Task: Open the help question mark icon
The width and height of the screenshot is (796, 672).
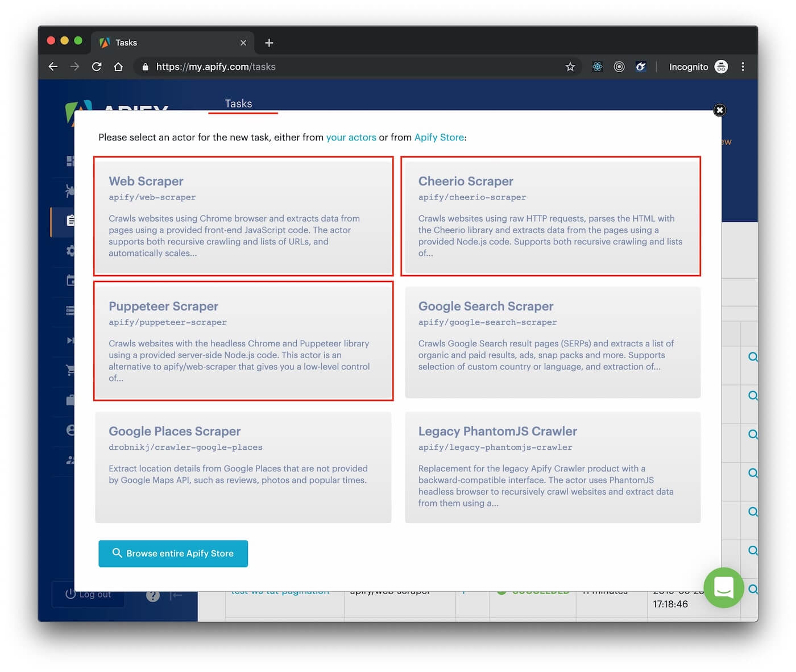Action: coord(153,595)
